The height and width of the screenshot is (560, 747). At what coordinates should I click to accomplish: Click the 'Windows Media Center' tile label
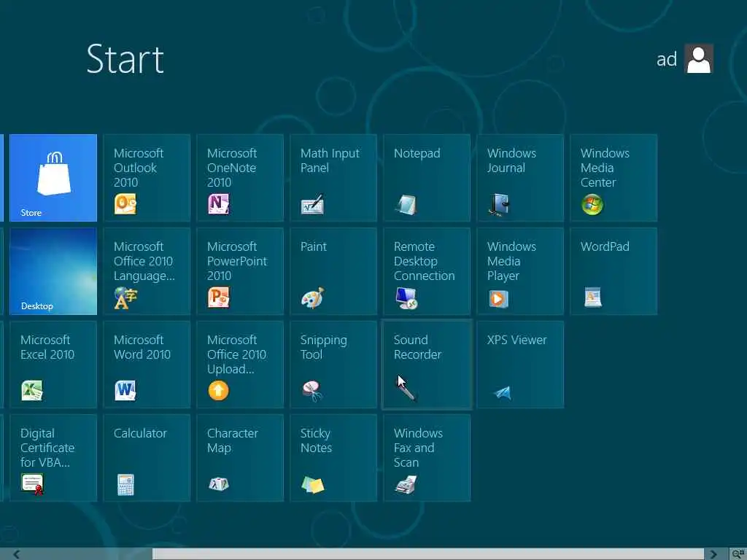(x=605, y=168)
